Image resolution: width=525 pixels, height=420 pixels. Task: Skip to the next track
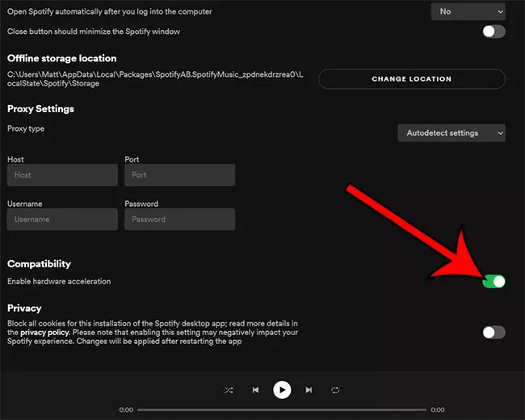[309, 390]
